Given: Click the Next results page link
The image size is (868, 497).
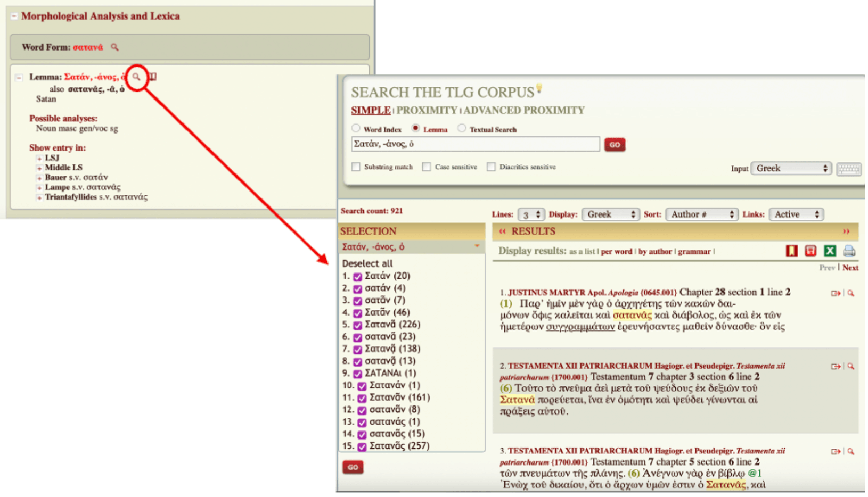Looking at the screenshot, I should [x=850, y=268].
